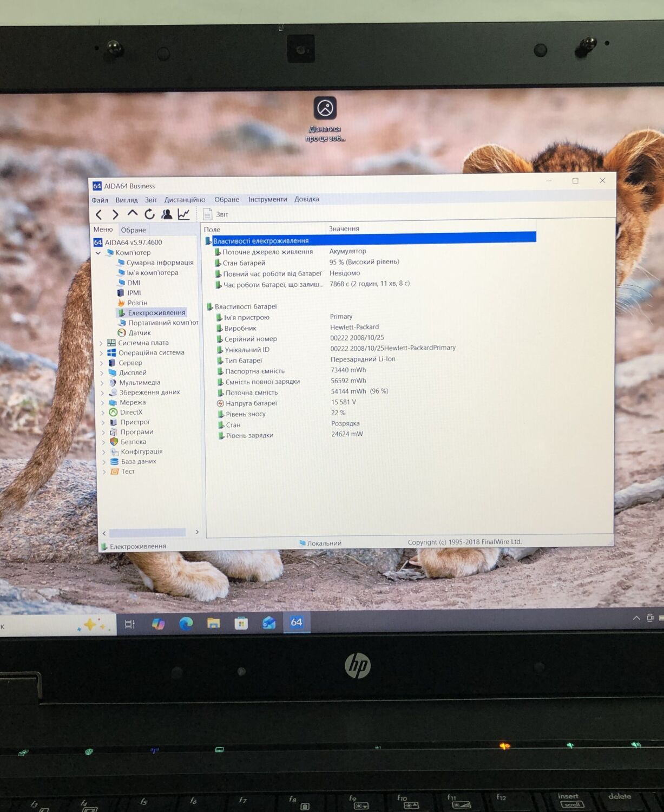
Task: Open File Explorer from the taskbar
Action: coord(213,624)
